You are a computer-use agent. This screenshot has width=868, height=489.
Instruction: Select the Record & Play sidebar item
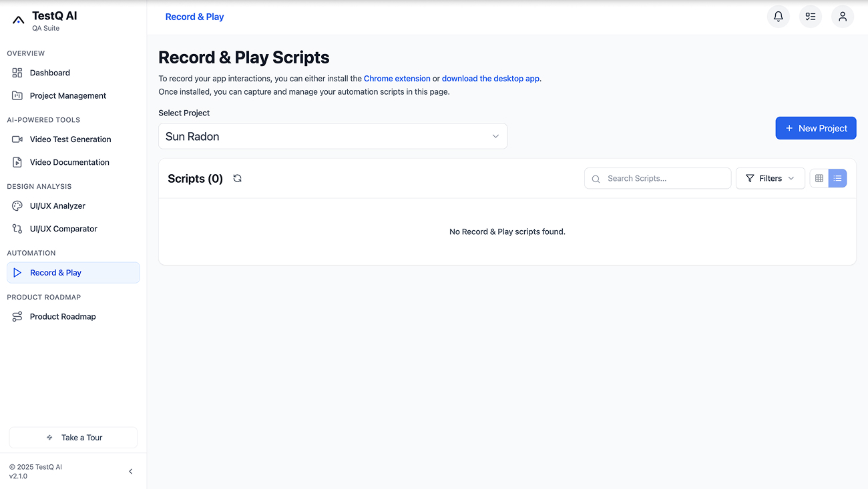point(55,272)
